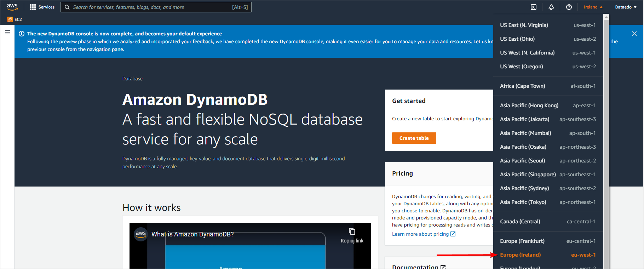Screen dimensions: 644x269
Task: Dismiss the blue DynamoDB console banner
Action: coord(634,34)
